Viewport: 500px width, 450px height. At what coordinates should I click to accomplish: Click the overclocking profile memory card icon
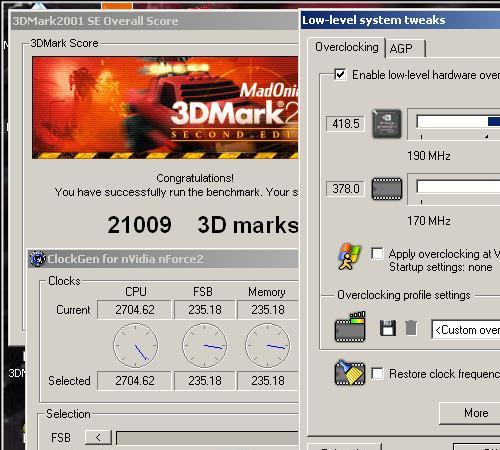pos(350,327)
